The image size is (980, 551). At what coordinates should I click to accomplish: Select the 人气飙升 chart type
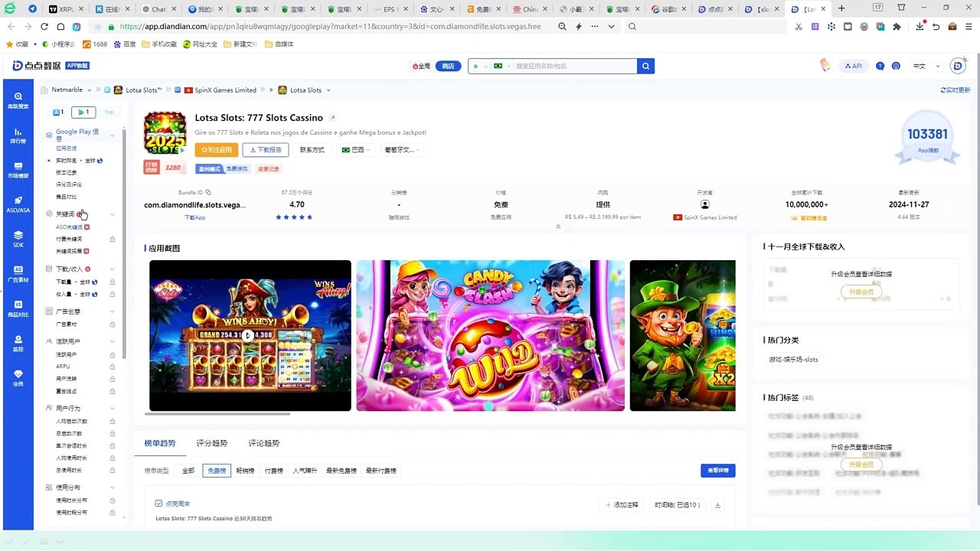305,471
